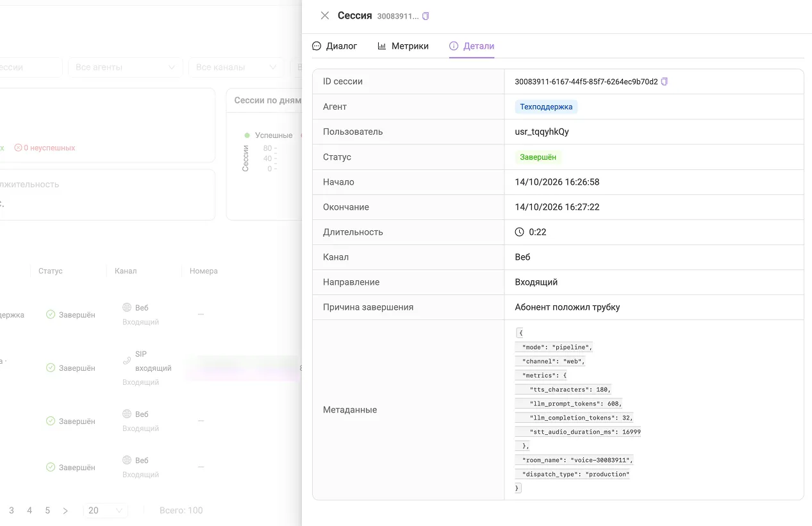This screenshot has height=526, width=812.
Task: Close the session details panel
Action: coord(325,15)
